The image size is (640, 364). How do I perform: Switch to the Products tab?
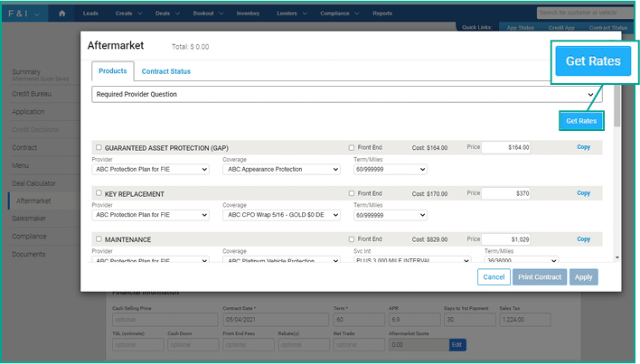(113, 71)
